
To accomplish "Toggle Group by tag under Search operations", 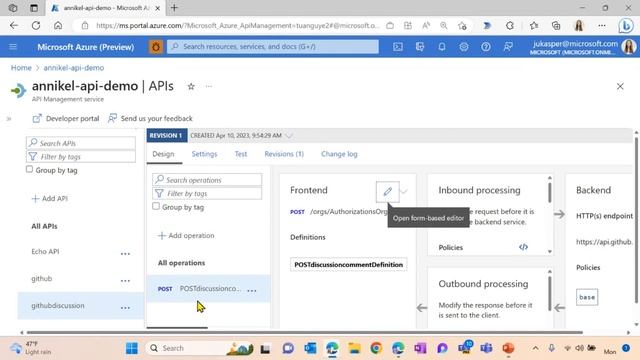I will click(156, 206).
